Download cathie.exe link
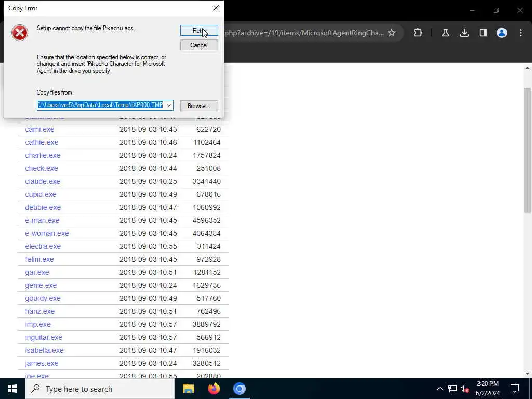Image resolution: width=532 pixels, height=399 pixels. (x=42, y=142)
